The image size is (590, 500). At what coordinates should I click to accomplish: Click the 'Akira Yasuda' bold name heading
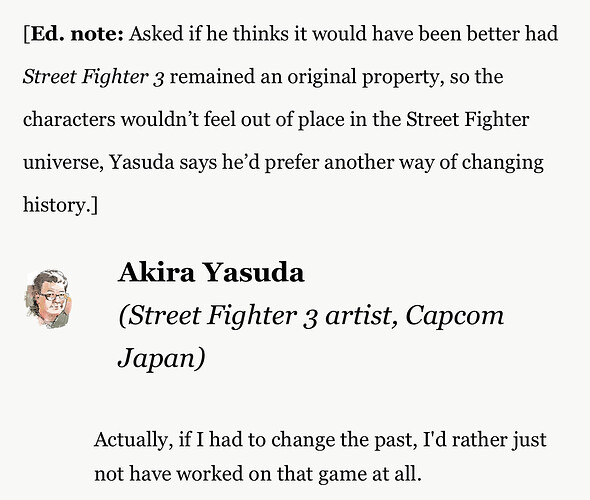point(211,272)
